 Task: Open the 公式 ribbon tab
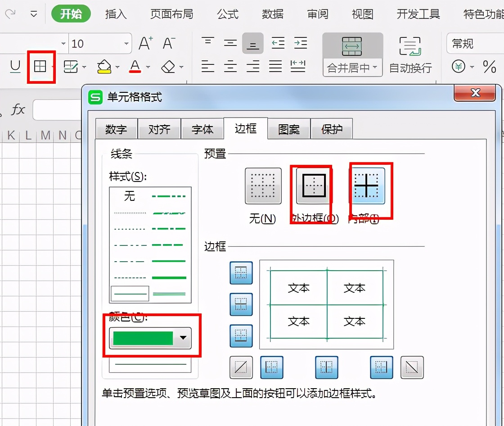[x=228, y=14]
